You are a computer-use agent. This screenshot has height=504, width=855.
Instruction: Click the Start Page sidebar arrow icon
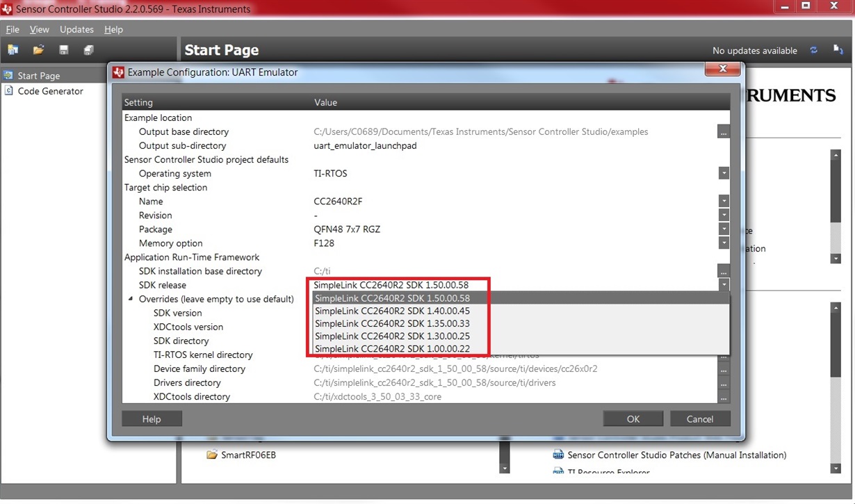(x=8, y=75)
